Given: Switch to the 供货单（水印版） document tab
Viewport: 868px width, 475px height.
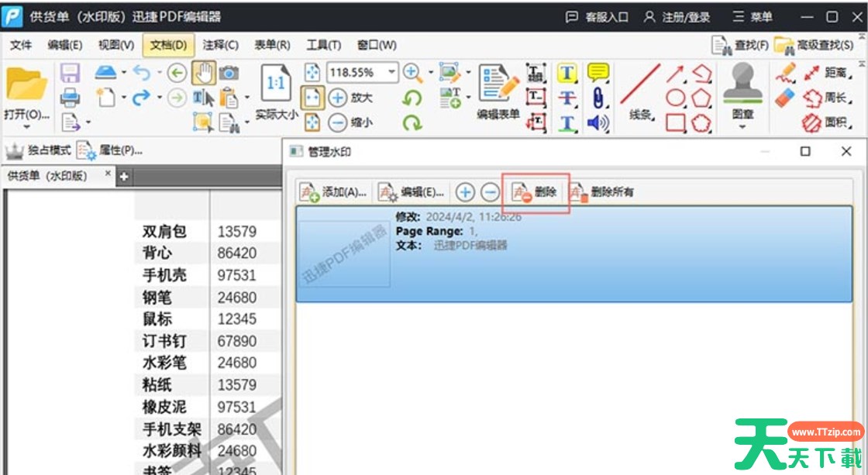Looking at the screenshot, I should 48,176.
